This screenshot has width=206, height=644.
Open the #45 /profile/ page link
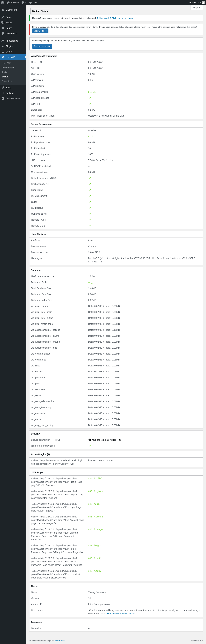(95, 478)
